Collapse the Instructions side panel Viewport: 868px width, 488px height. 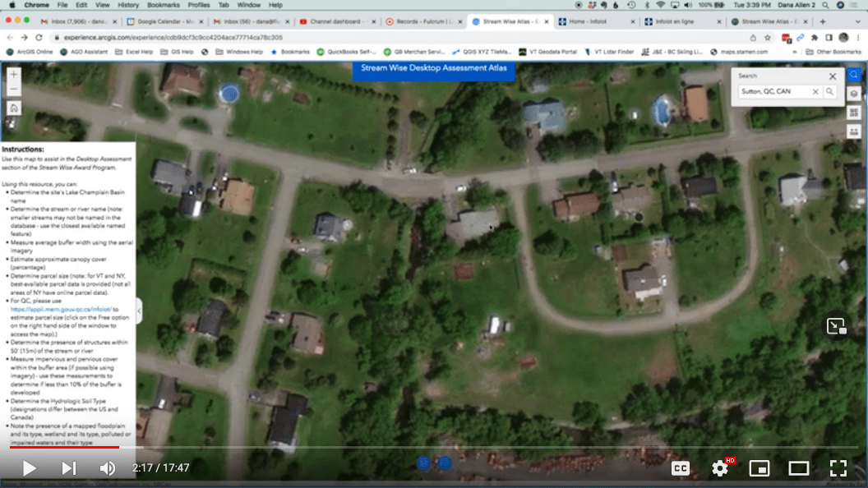[139, 311]
